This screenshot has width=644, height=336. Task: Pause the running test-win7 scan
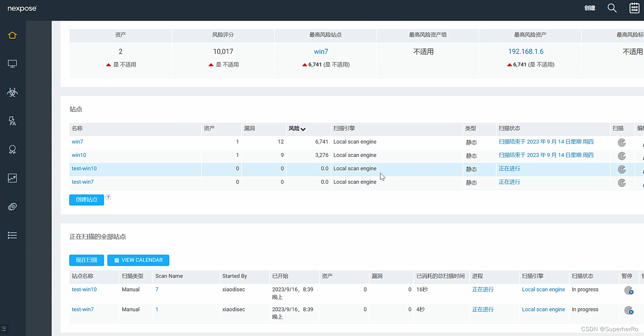coord(629,311)
